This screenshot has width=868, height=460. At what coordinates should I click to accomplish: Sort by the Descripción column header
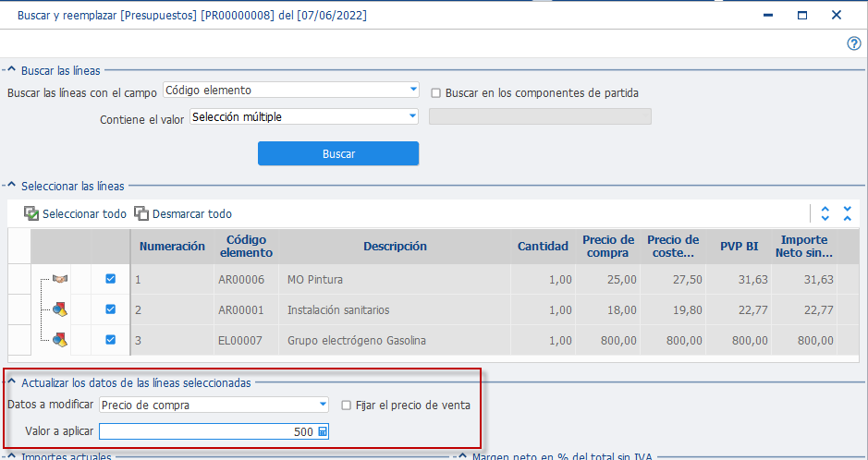396,247
